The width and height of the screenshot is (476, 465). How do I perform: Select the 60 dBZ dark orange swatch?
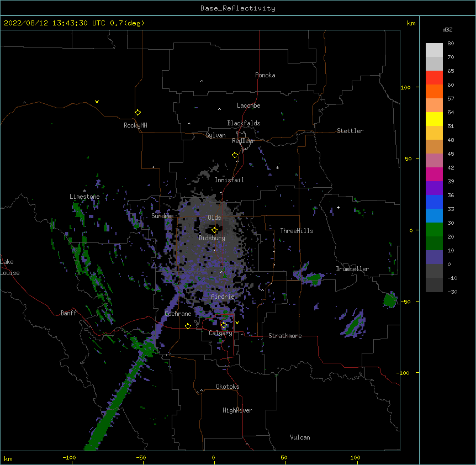[434, 91]
